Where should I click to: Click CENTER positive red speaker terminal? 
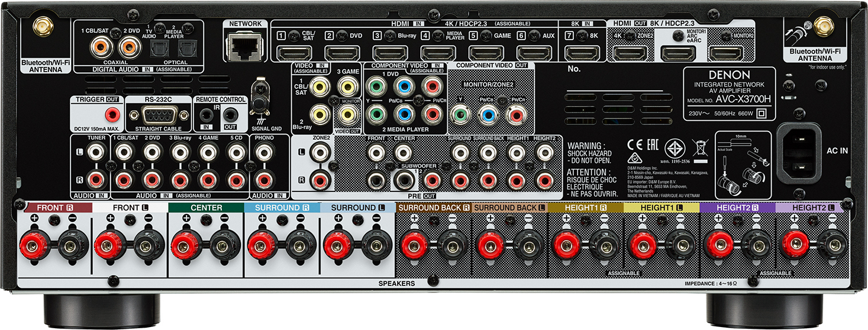(x=187, y=244)
